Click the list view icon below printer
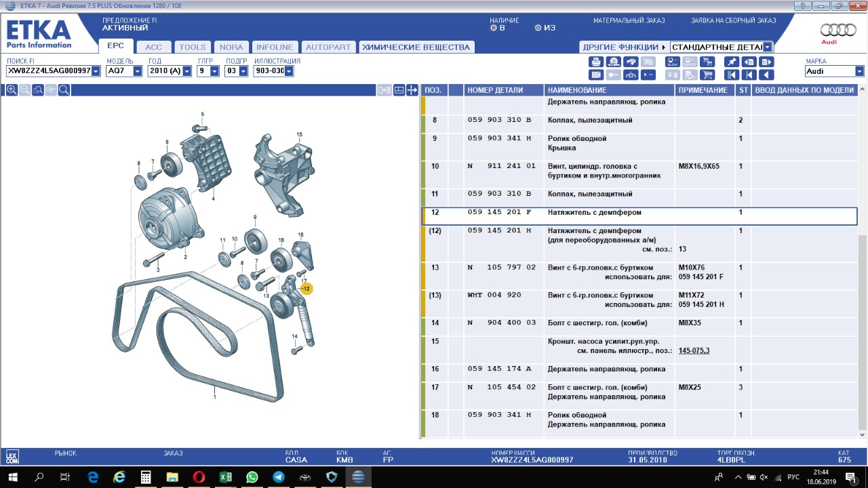This screenshot has width=868, height=488. [x=596, y=75]
